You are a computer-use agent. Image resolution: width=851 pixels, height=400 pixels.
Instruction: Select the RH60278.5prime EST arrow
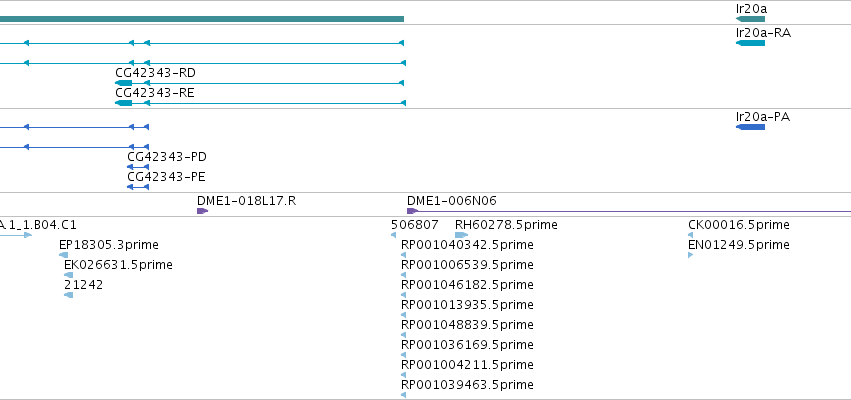click(x=461, y=235)
